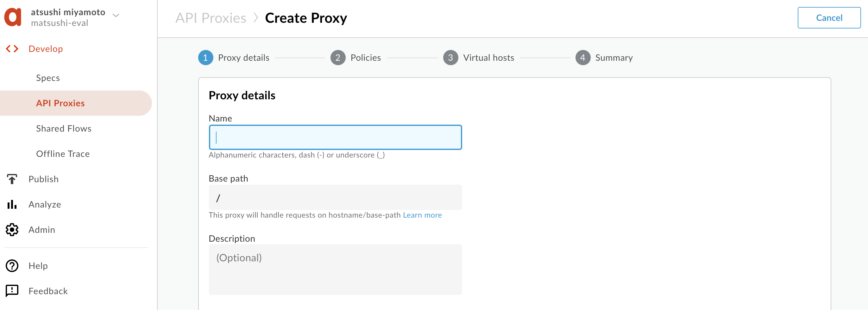868x310 pixels.
Task: Select step 1 Proxy details circle
Action: click(x=205, y=58)
